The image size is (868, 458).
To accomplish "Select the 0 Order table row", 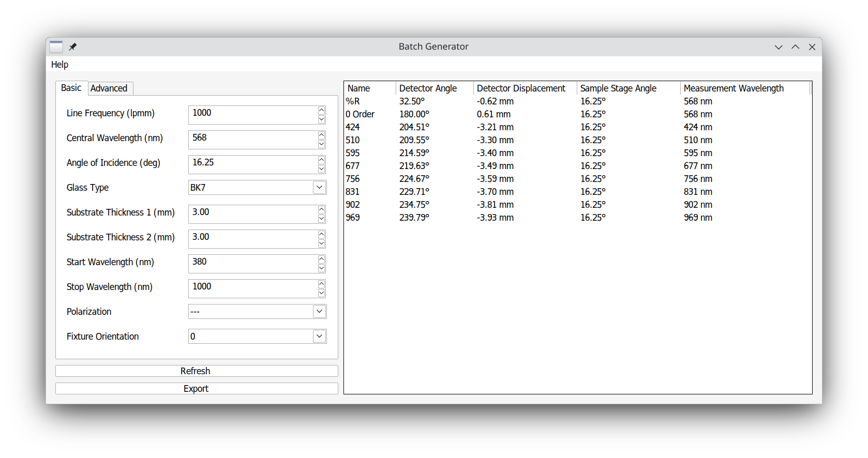I will pos(361,114).
